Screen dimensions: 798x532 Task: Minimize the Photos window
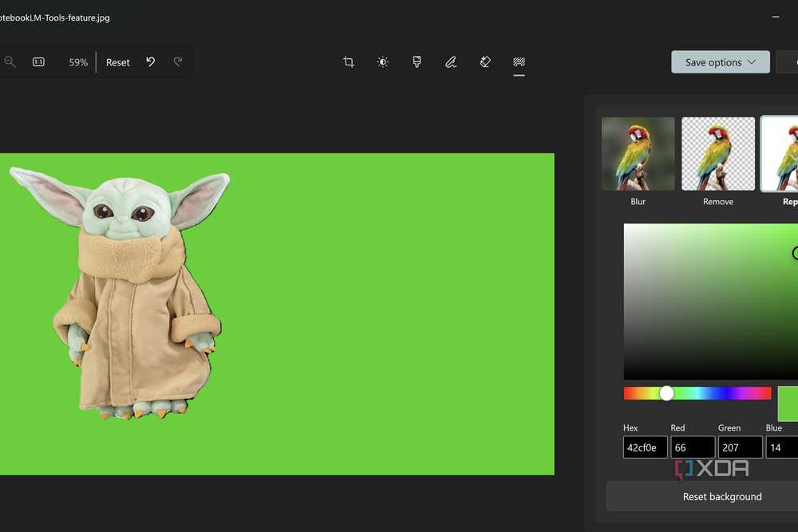pos(776,18)
